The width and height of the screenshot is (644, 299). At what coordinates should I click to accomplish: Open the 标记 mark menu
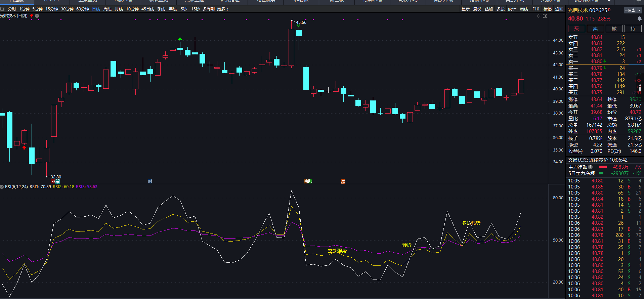tap(548, 9)
